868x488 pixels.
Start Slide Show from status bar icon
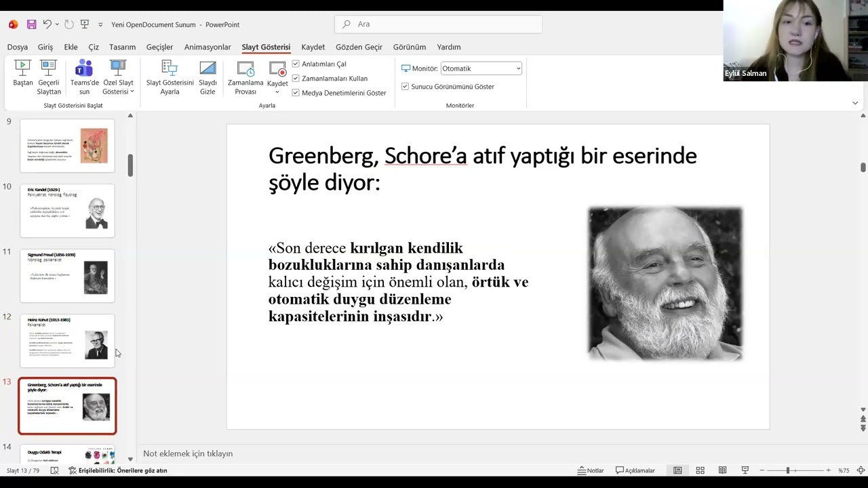pyautogui.click(x=745, y=470)
